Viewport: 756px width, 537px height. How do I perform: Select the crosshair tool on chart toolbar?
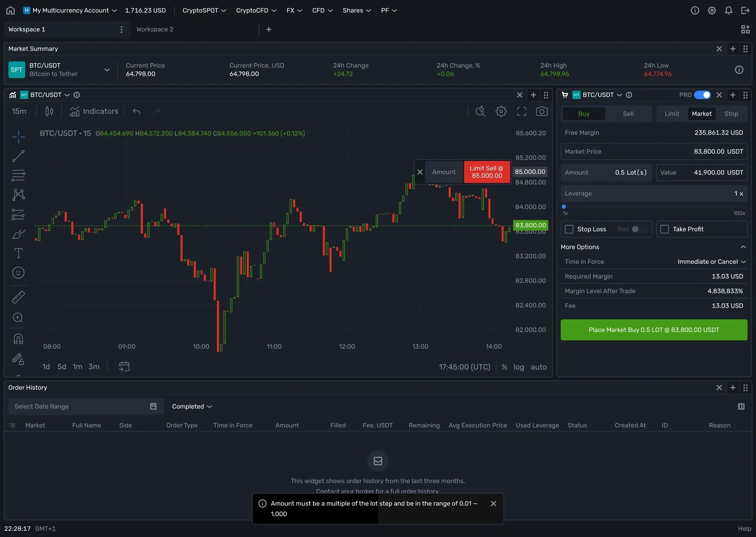coord(18,137)
